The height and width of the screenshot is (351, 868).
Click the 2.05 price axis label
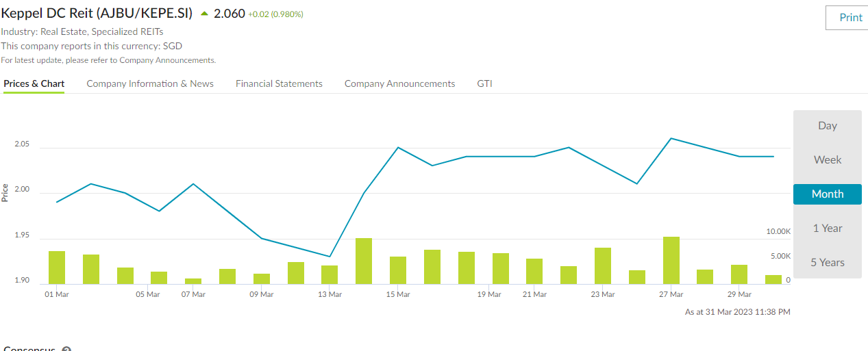pos(23,144)
